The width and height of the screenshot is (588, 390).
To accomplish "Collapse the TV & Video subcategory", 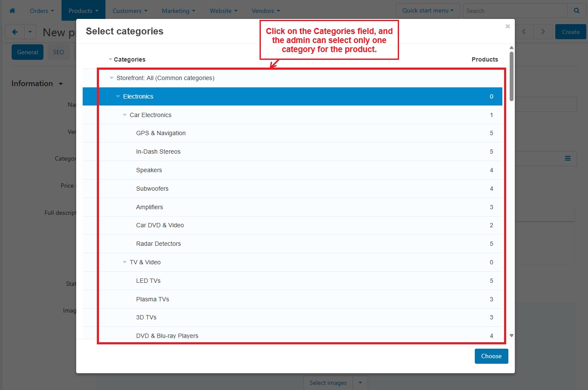I will tap(125, 262).
